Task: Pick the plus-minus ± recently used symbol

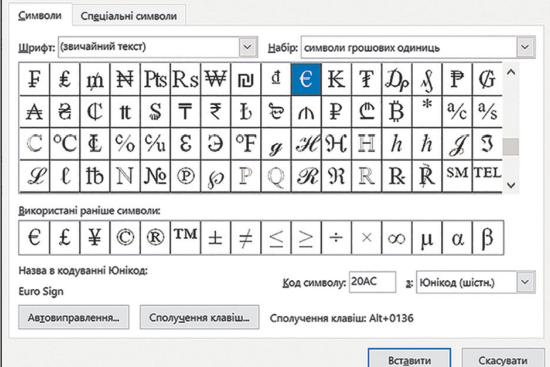Action: click(215, 238)
